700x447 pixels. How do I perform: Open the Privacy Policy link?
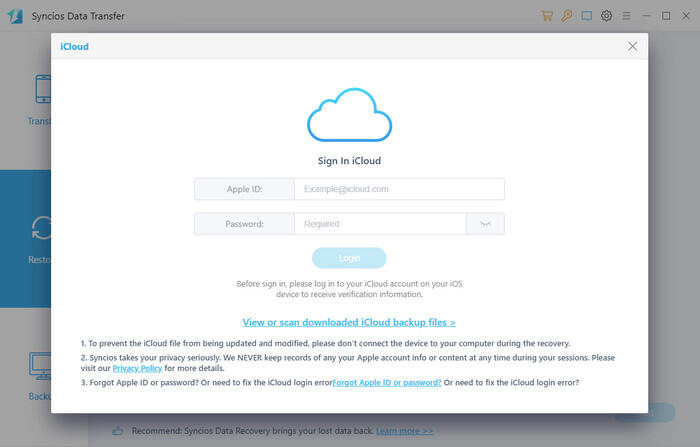tap(137, 368)
